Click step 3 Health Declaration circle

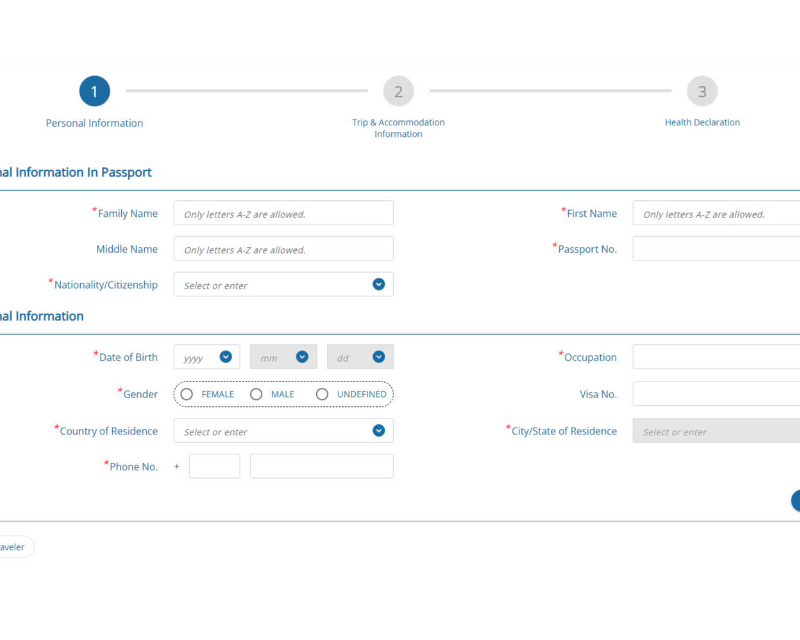click(702, 92)
